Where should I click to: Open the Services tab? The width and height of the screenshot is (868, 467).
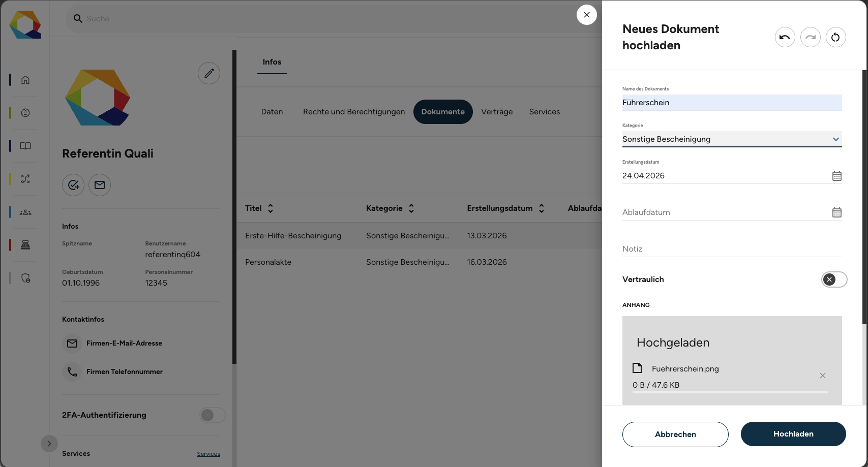[x=545, y=112]
